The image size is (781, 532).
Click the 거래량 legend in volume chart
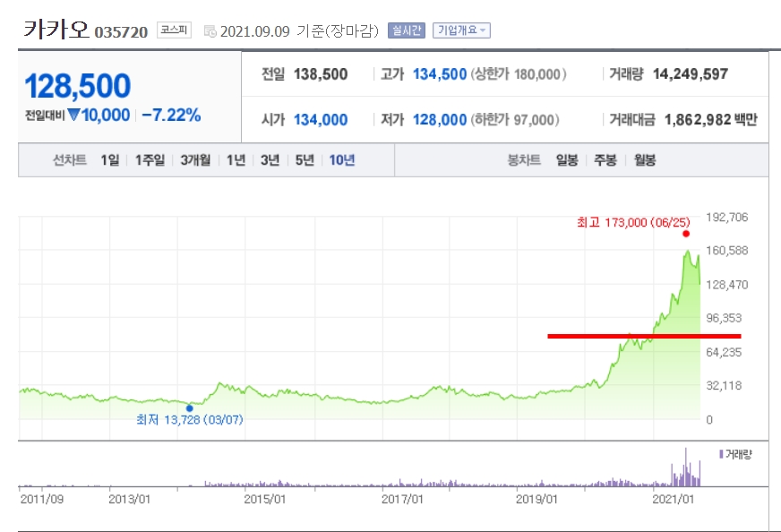[735, 454]
